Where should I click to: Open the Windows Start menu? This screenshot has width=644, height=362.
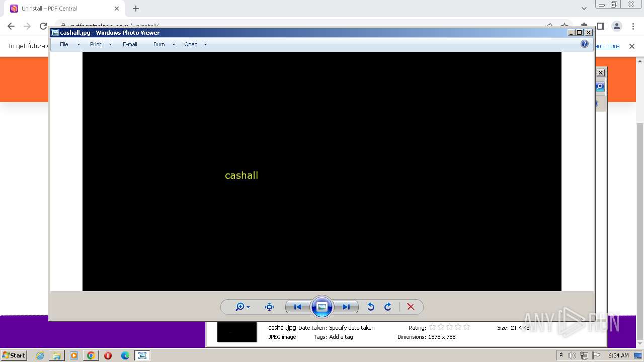[14, 355]
